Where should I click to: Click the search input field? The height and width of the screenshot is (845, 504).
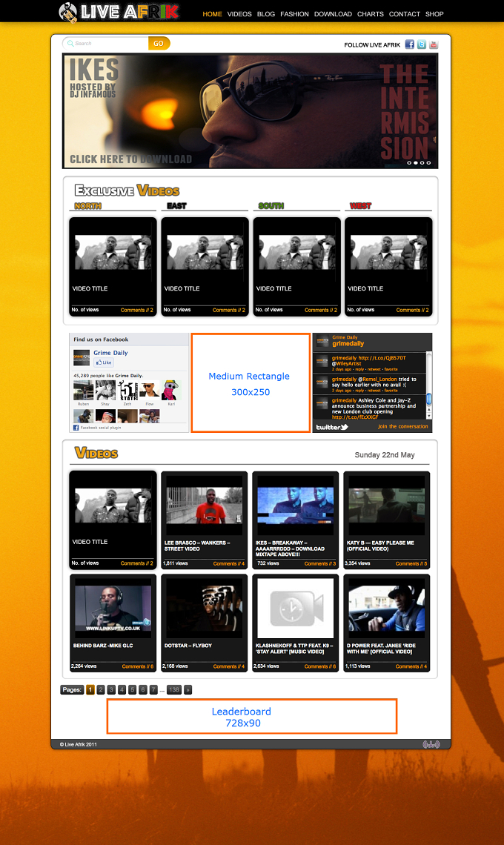coord(106,43)
